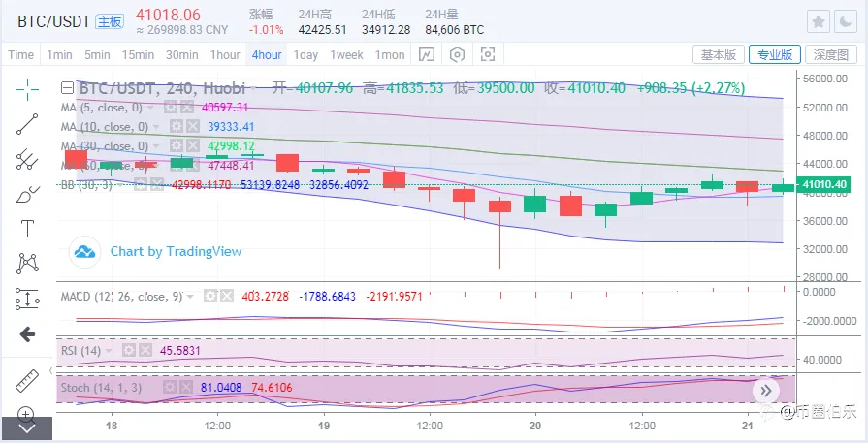868x443 pixels.
Task: Open settings gear for RSI (14)
Action: click(129, 351)
